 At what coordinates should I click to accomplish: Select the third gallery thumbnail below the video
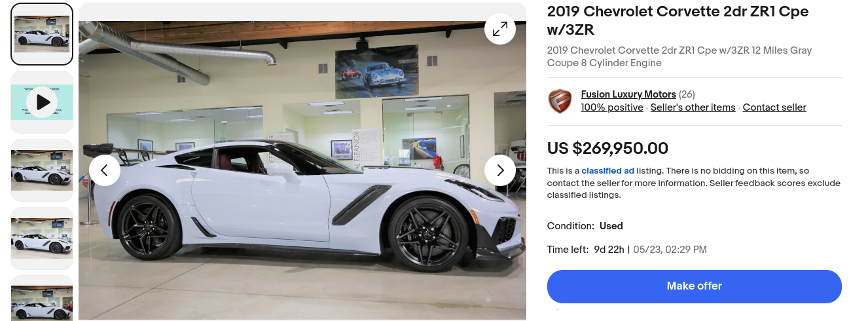coord(42,170)
